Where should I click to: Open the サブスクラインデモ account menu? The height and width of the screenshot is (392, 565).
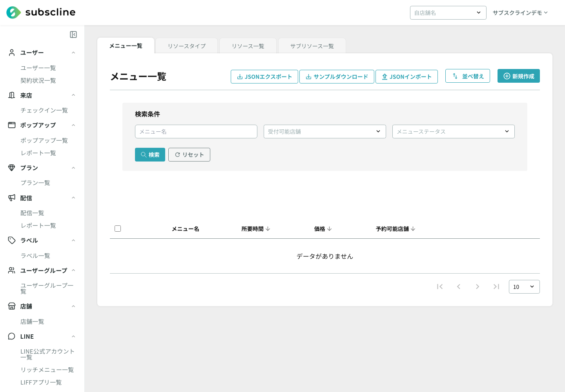tap(520, 13)
